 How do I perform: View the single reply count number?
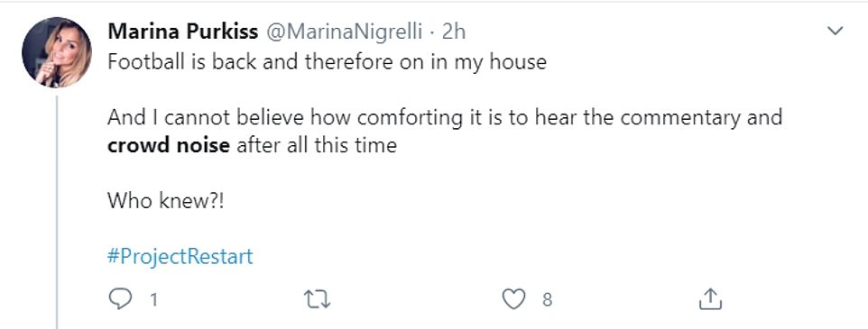(x=153, y=299)
